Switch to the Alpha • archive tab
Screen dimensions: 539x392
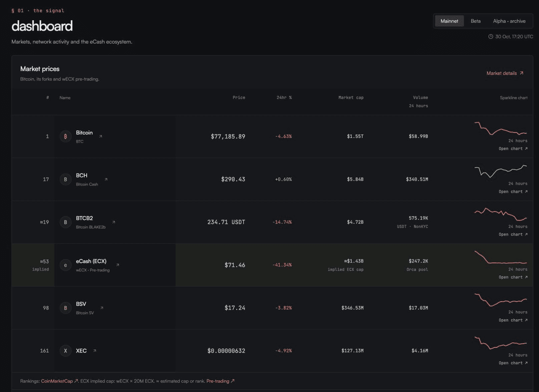click(x=509, y=21)
